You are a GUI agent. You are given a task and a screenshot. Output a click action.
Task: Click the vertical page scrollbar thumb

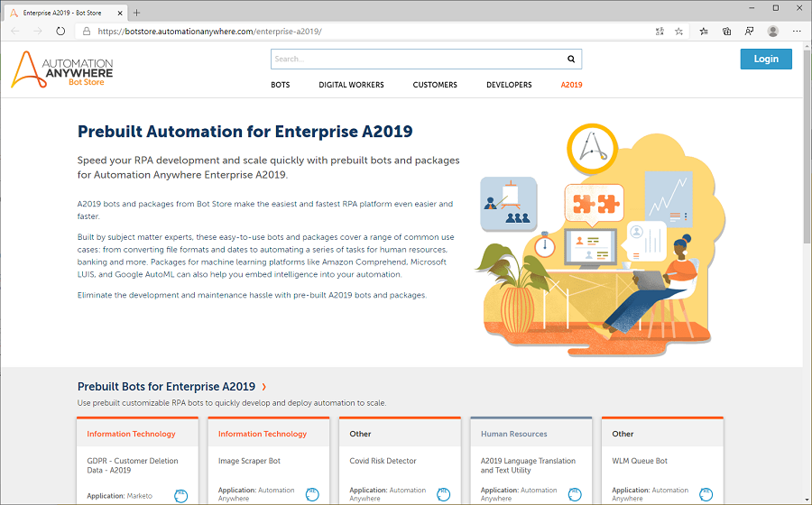[x=807, y=146]
